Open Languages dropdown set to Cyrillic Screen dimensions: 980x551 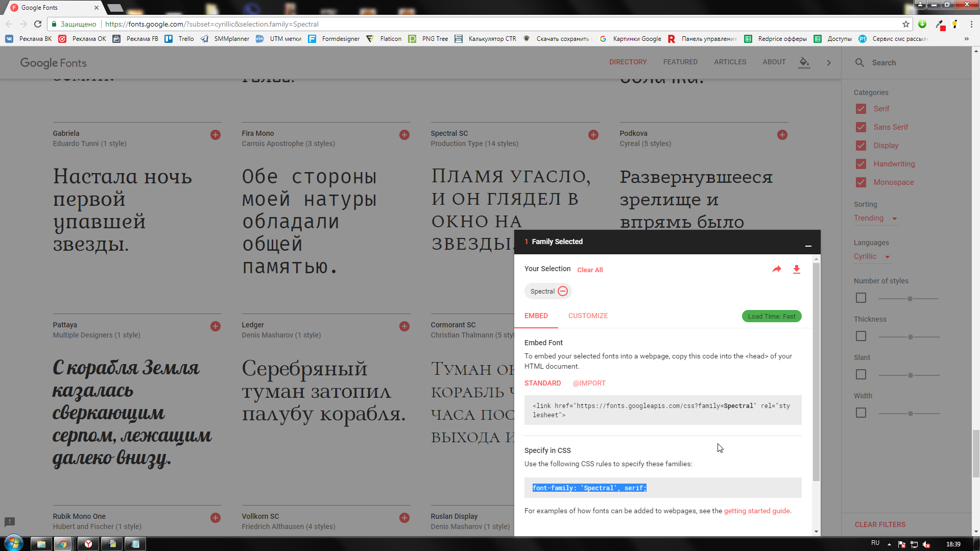coord(872,256)
